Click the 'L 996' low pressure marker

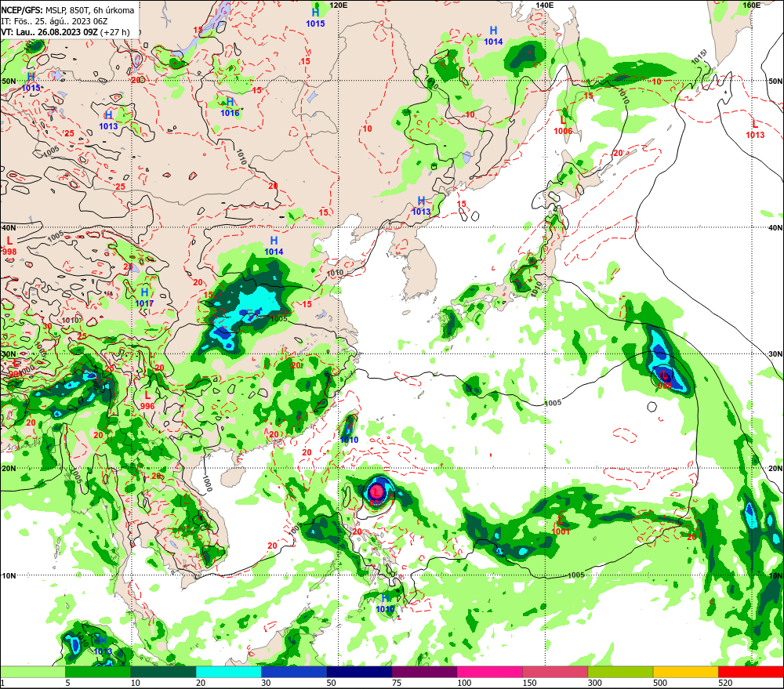click(147, 400)
